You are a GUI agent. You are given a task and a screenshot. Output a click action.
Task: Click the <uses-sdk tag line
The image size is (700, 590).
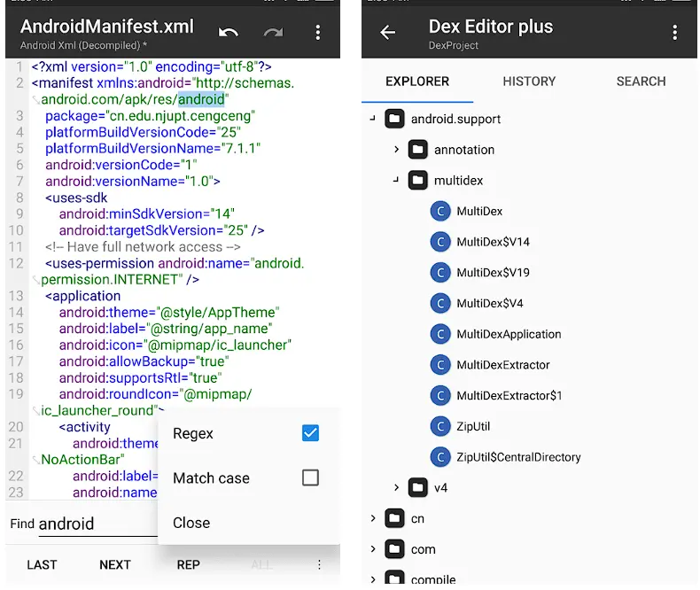tap(76, 198)
